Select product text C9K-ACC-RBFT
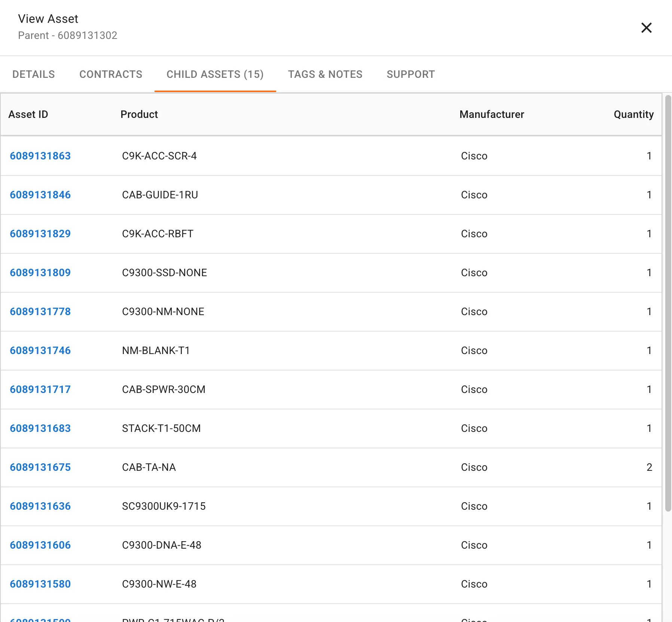 [158, 234]
